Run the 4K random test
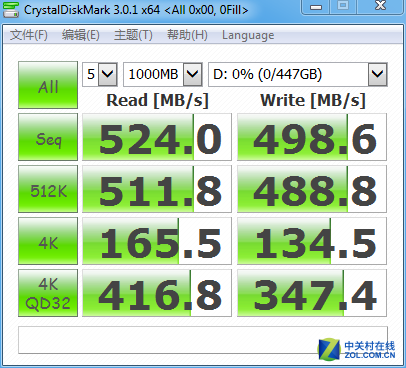Image resolution: width=406 pixels, height=368 pixels. pos(48,241)
